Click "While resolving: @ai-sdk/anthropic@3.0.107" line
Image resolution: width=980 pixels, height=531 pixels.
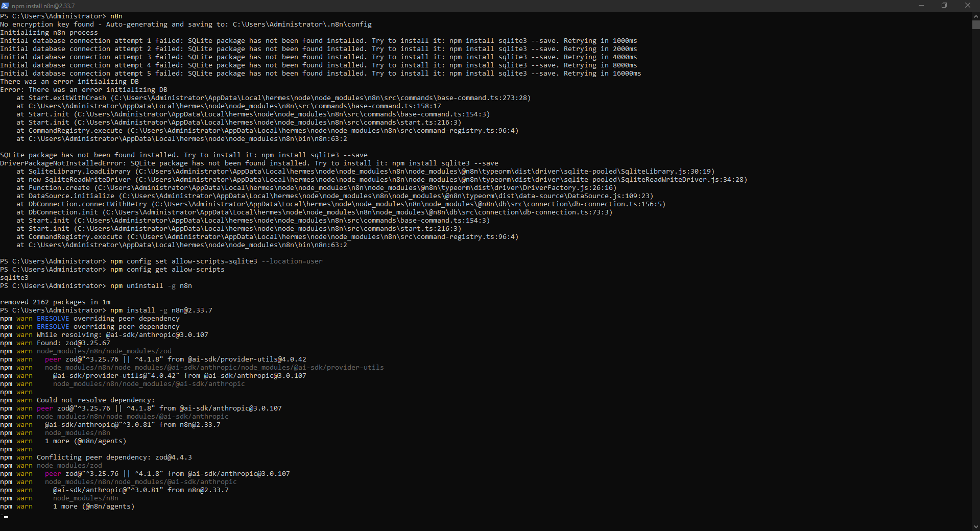point(104,335)
